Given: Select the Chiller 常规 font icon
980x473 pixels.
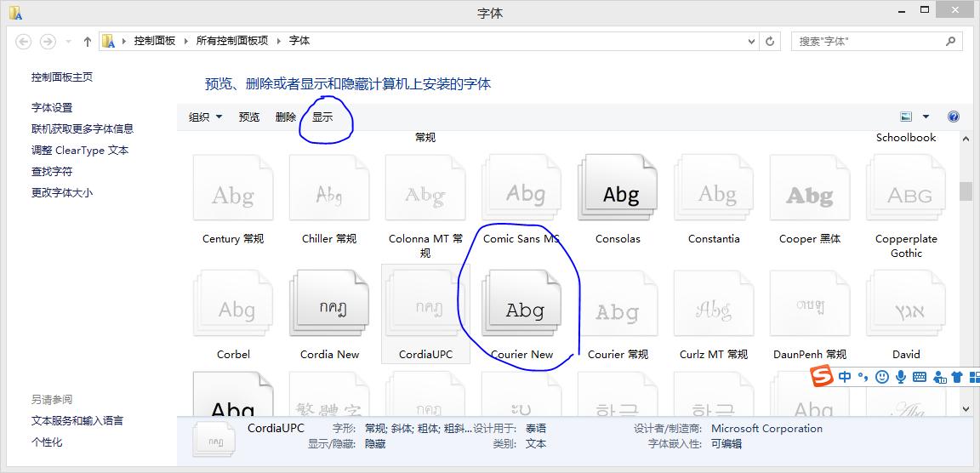Looking at the screenshot, I should [x=329, y=188].
